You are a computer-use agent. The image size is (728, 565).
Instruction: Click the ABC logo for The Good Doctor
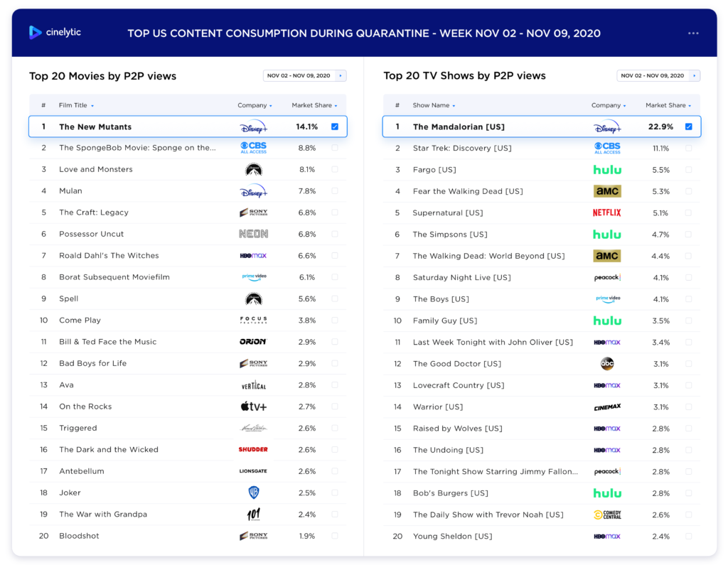pyautogui.click(x=607, y=363)
